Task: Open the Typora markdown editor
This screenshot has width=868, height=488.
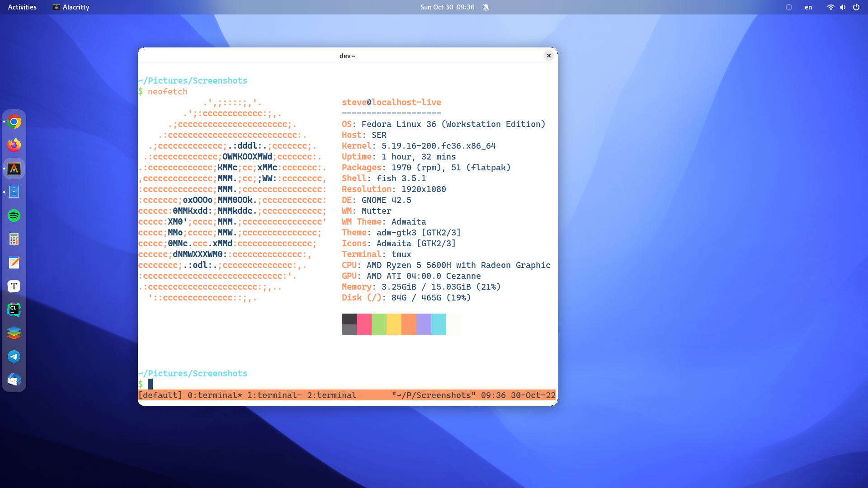Action: 14,286
